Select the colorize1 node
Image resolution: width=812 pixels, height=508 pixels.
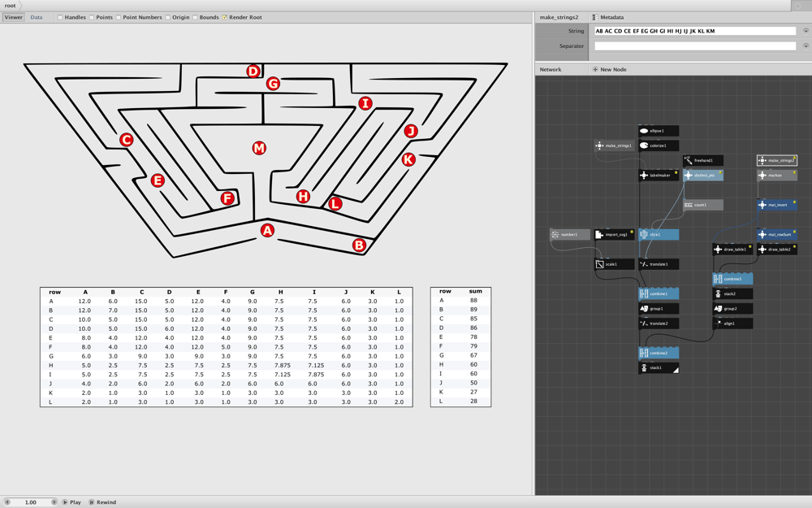(659, 145)
